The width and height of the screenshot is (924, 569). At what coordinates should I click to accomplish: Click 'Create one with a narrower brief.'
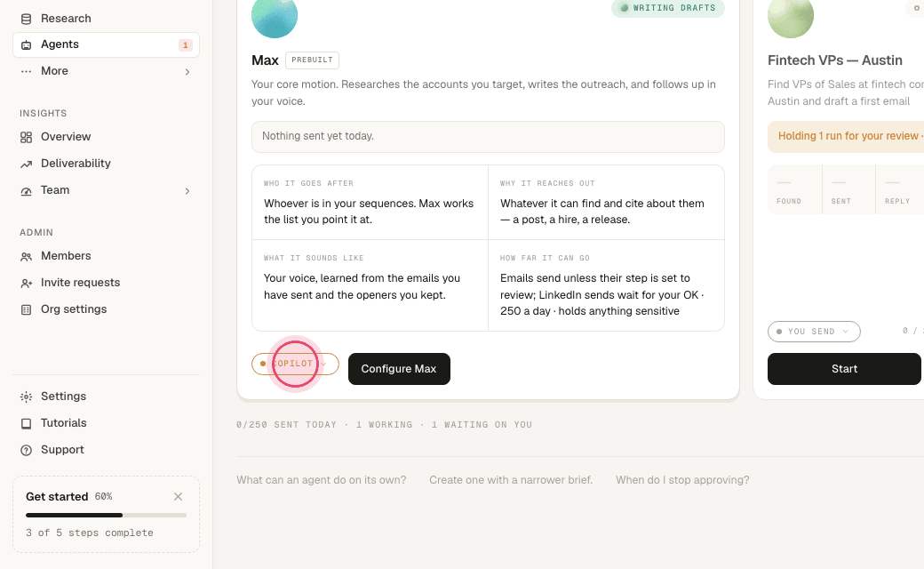pos(511,480)
